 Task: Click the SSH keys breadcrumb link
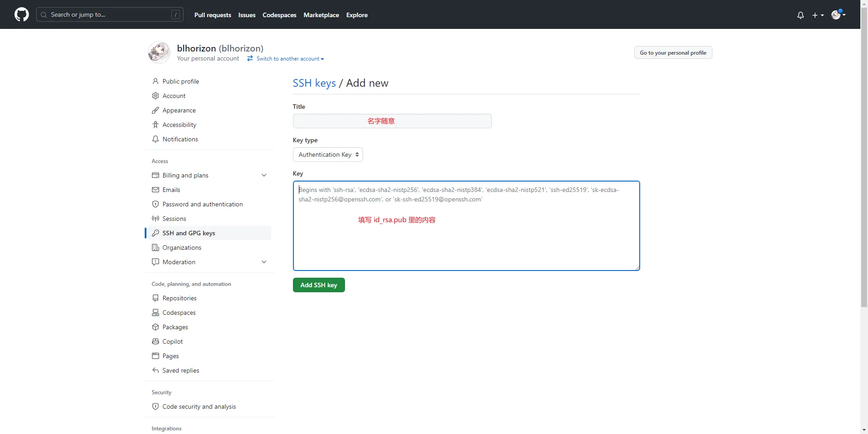(314, 83)
